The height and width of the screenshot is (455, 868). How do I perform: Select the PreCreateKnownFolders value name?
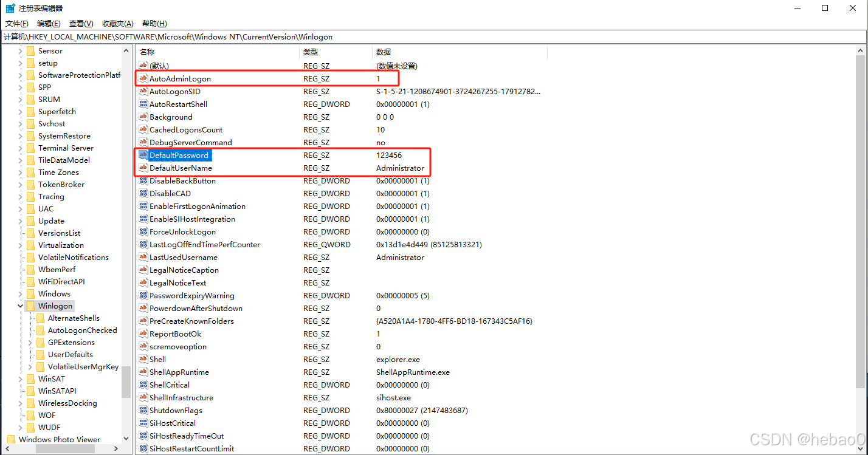(x=191, y=321)
